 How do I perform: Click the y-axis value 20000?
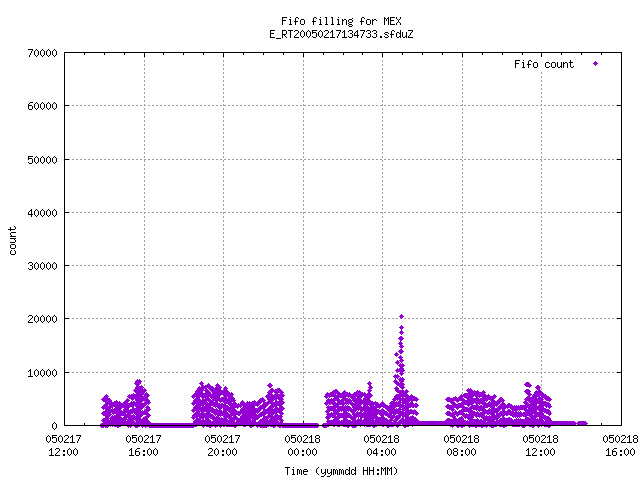pyautogui.click(x=42, y=319)
